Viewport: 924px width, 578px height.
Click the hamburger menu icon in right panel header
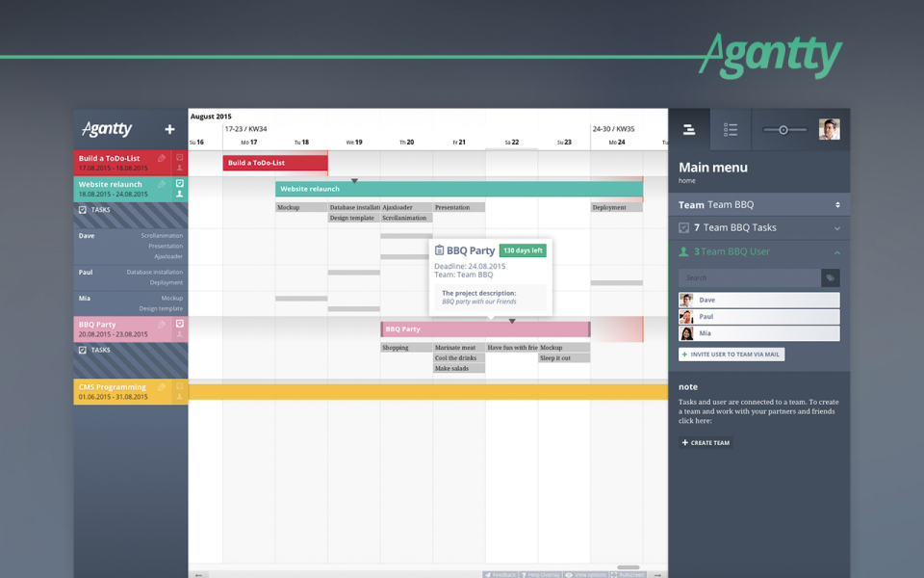click(689, 129)
